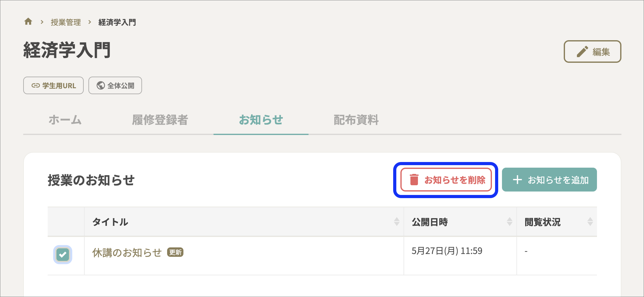This screenshot has height=297, width=644.
Task: Uncheck the 休講のお知らせ row checkbox
Action: click(63, 254)
